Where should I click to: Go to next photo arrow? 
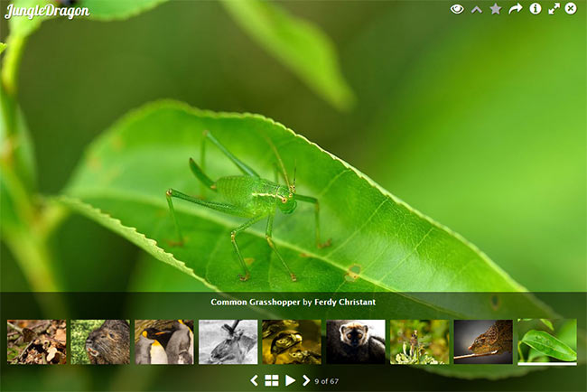coord(306,381)
